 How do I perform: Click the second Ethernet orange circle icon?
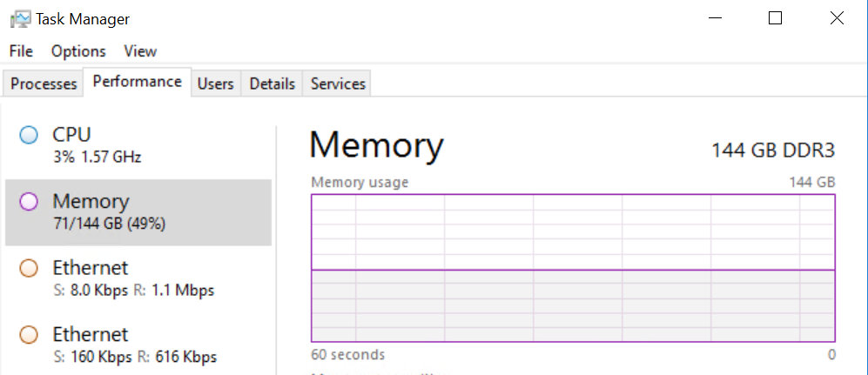click(x=29, y=335)
